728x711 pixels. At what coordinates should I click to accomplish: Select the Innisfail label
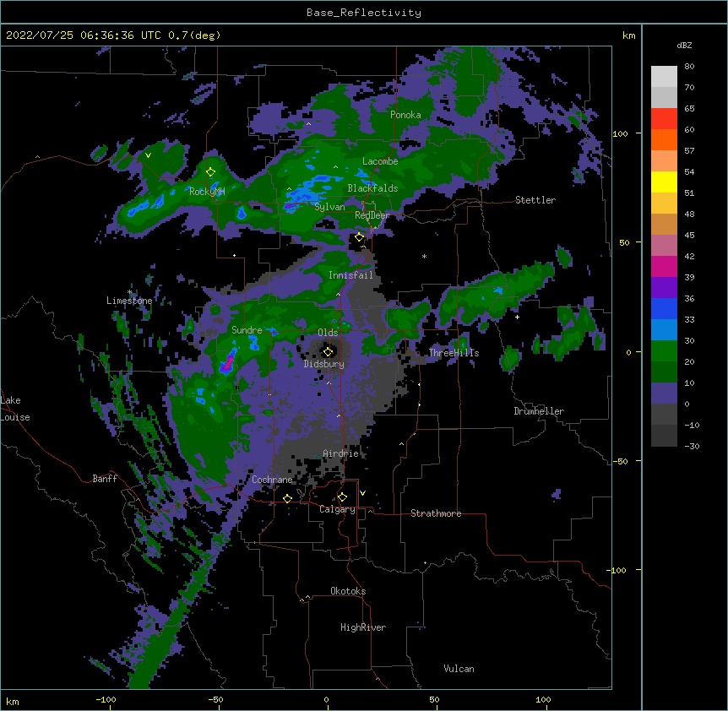point(350,275)
